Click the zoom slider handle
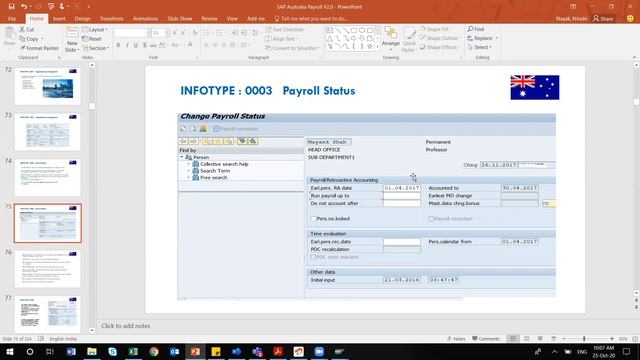640x360 pixels. [x=584, y=339]
